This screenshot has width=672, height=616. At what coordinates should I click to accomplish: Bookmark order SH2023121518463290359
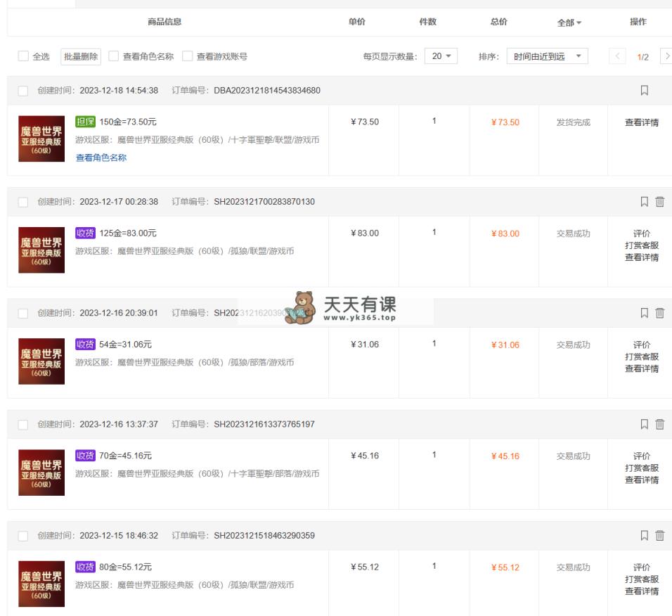644,535
